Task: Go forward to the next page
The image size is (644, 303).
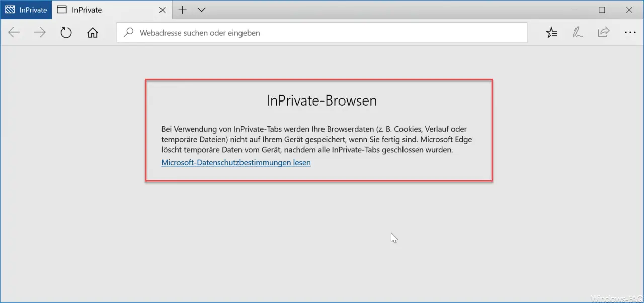Action: 40,33
